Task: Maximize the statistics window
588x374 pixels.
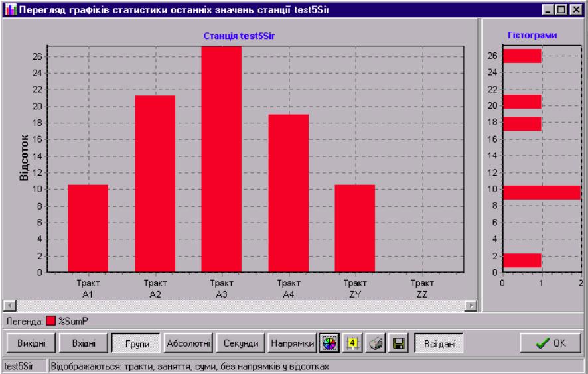Action: (561, 9)
